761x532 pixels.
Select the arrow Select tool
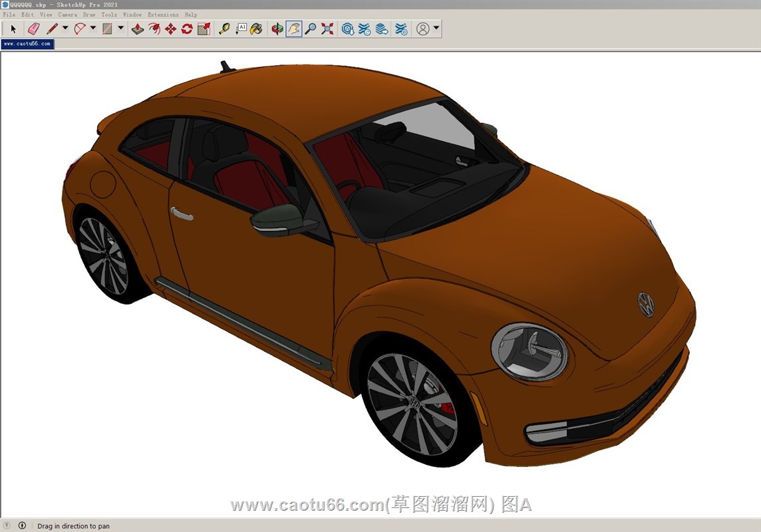tap(13, 29)
